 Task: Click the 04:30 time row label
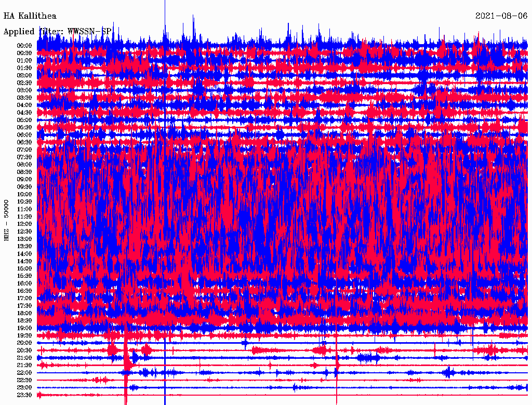tap(24, 113)
